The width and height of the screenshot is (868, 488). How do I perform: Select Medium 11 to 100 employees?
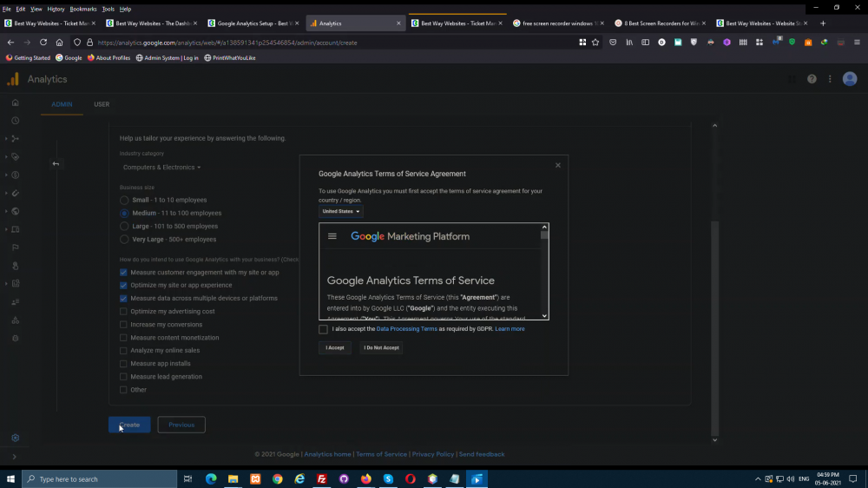pyautogui.click(x=124, y=214)
